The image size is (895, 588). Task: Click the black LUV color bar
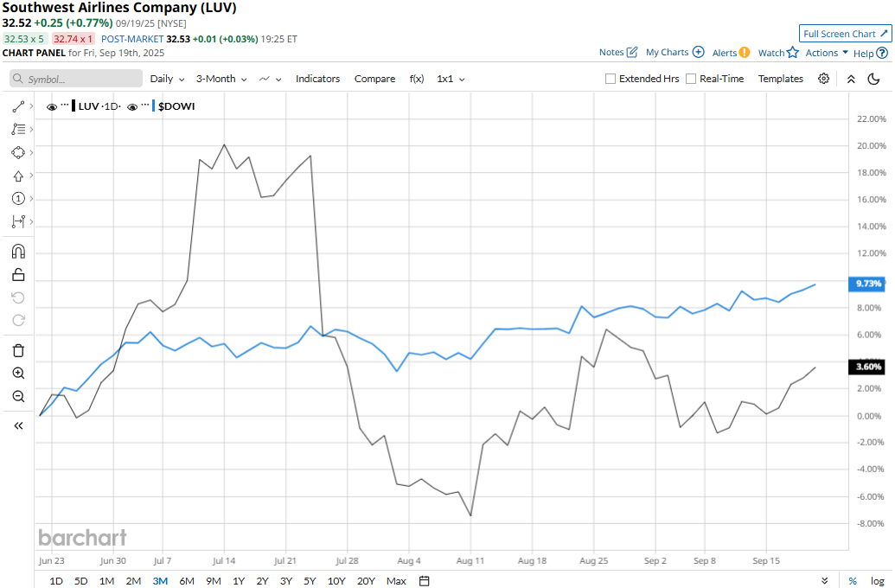[74, 106]
